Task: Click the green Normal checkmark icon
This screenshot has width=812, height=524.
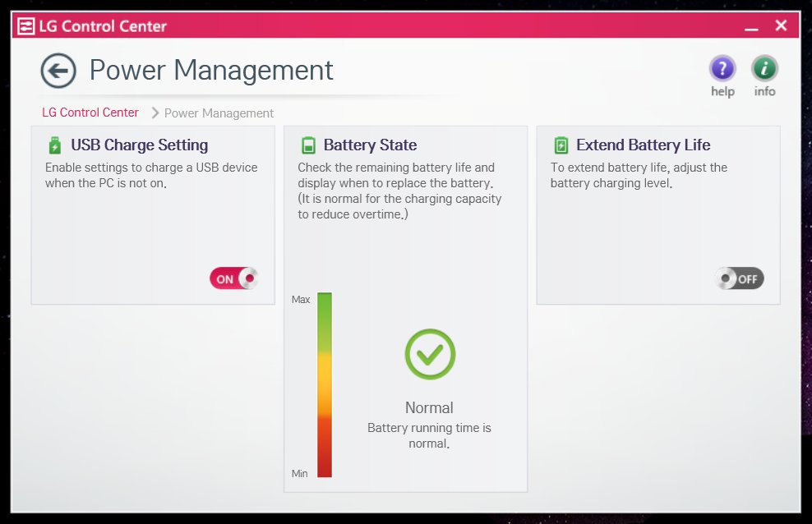Action: coord(430,354)
